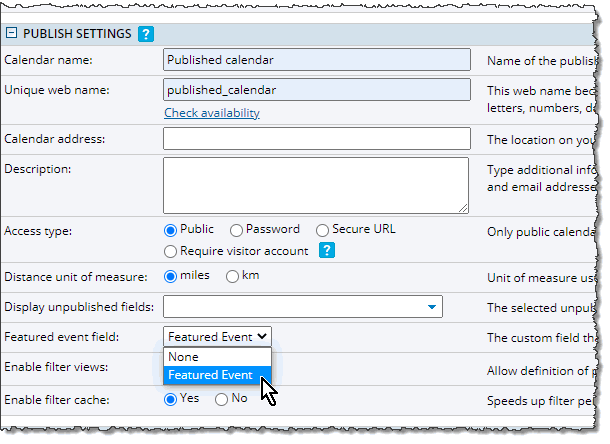Viewport: 610px width, 444px height.
Task: Select the Public access type
Action: coord(172,230)
